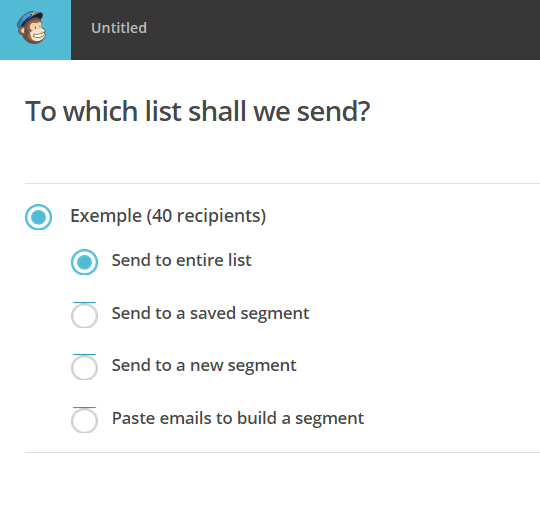Viewport: 540px width, 527px height.
Task: Click blank area below the segment options
Action: pos(270,489)
